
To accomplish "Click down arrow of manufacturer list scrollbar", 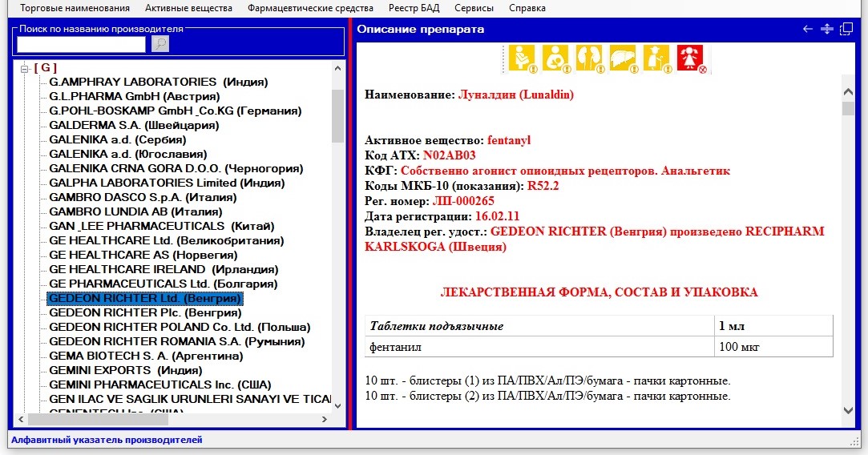I will pos(337,406).
